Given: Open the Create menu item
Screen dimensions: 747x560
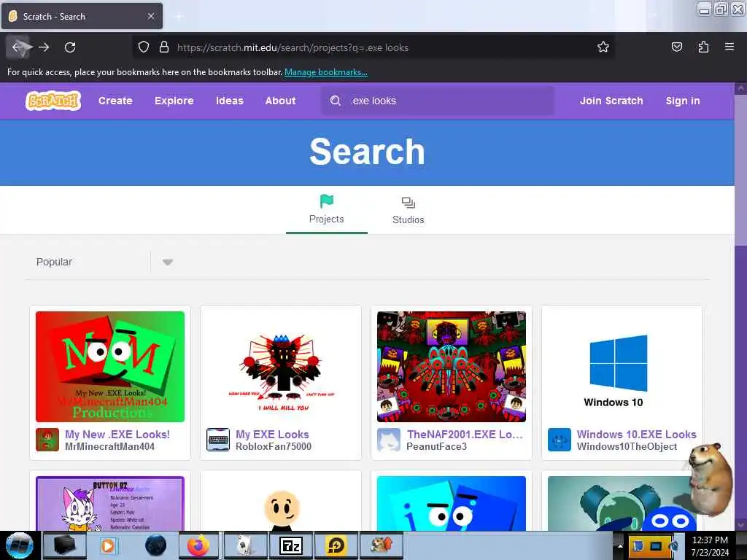Looking at the screenshot, I should coord(115,101).
